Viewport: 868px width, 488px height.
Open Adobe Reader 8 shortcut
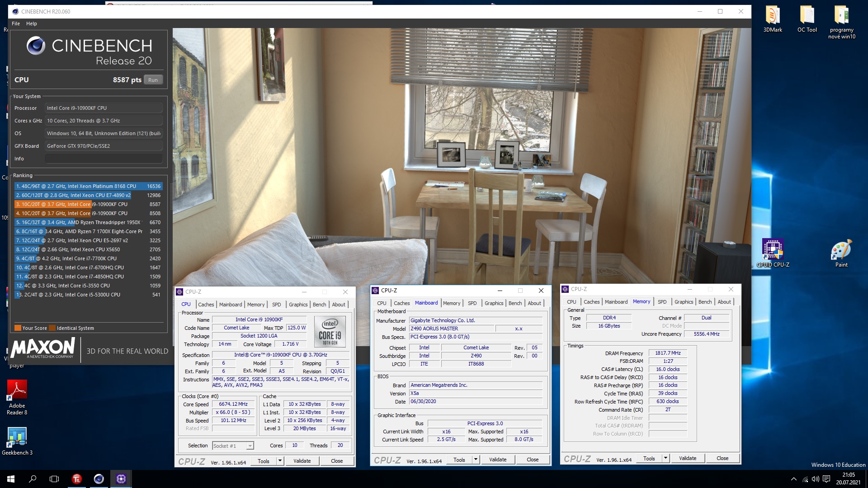[x=17, y=398]
